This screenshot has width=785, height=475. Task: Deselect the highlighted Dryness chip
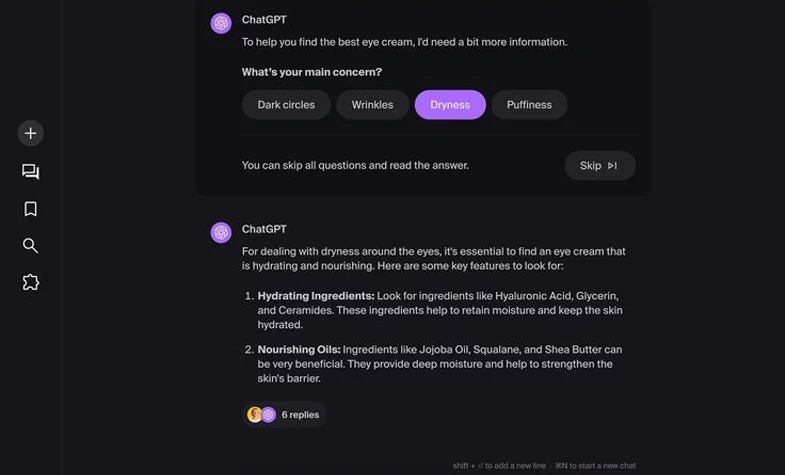[450, 105]
